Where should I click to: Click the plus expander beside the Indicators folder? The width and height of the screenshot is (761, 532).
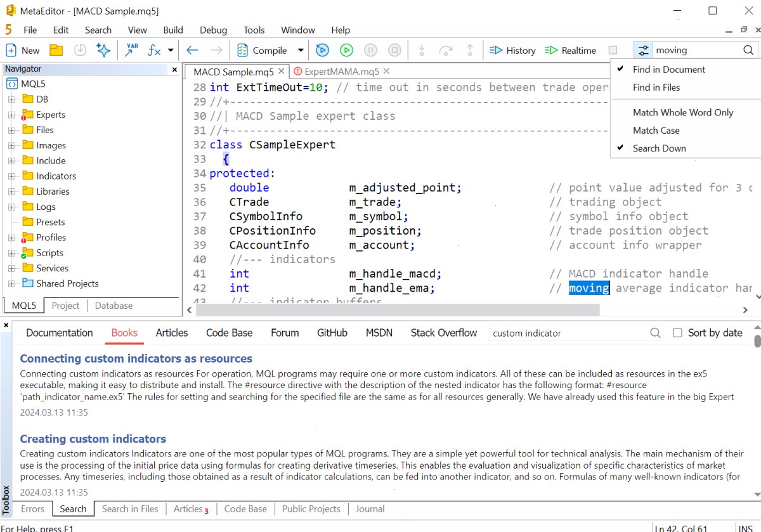11,176
